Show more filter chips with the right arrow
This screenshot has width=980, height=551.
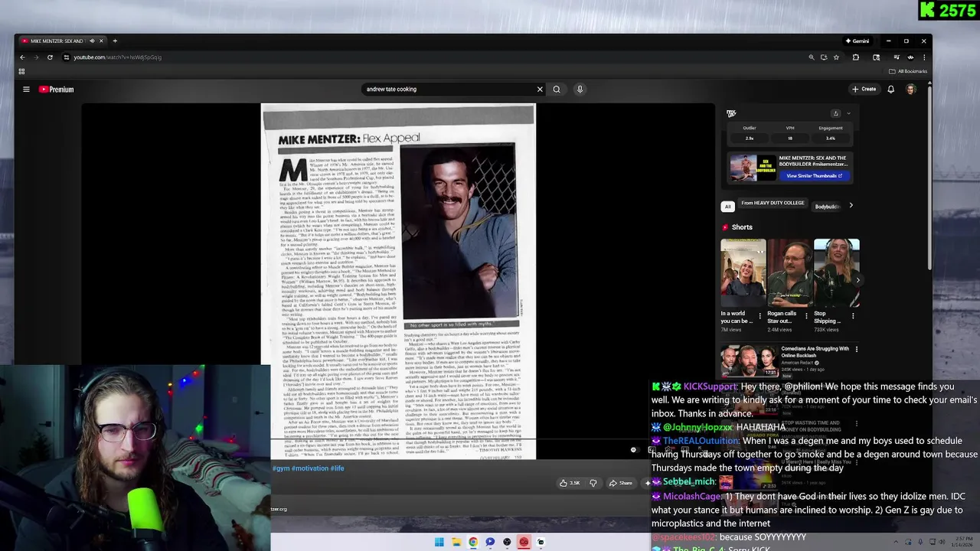point(851,206)
